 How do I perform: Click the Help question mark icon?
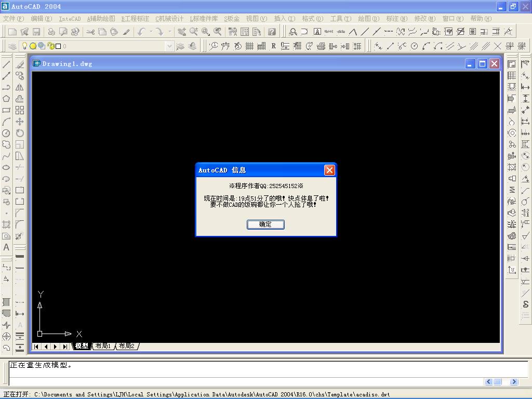(x=272, y=32)
